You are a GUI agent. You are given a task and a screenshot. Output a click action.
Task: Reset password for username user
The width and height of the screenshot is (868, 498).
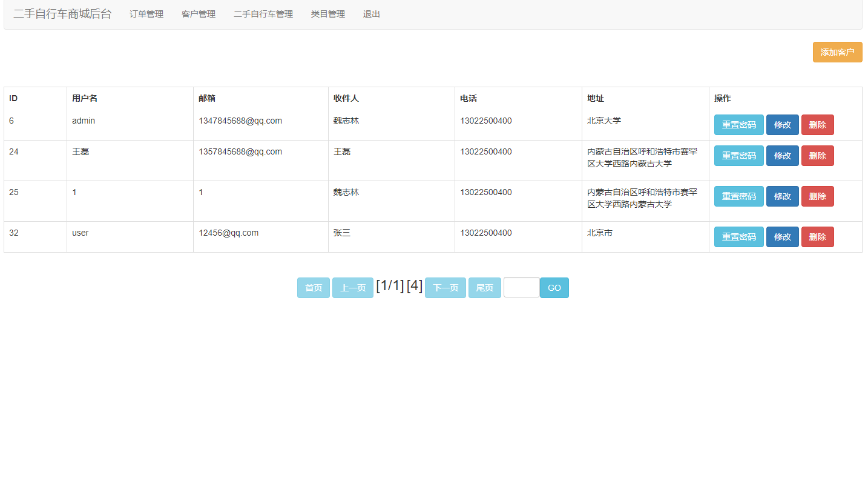point(738,237)
